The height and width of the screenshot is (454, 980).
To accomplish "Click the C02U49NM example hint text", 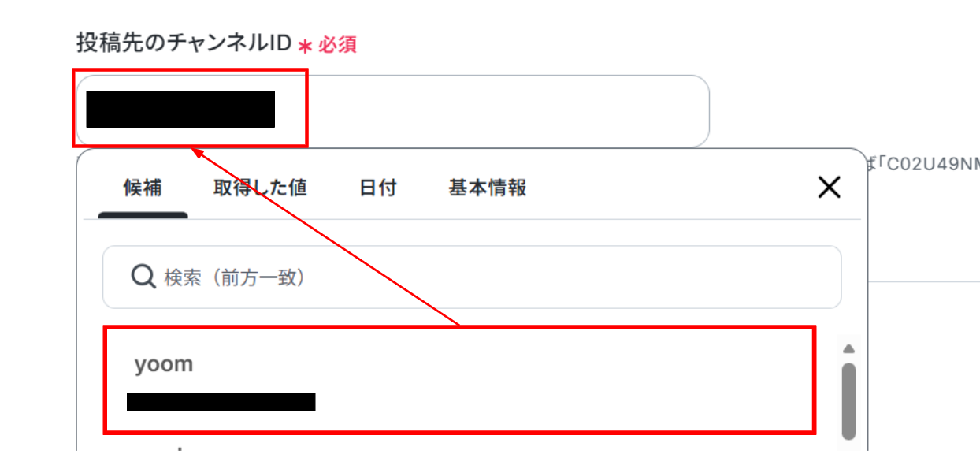I will pyautogui.click(x=929, y=165).
